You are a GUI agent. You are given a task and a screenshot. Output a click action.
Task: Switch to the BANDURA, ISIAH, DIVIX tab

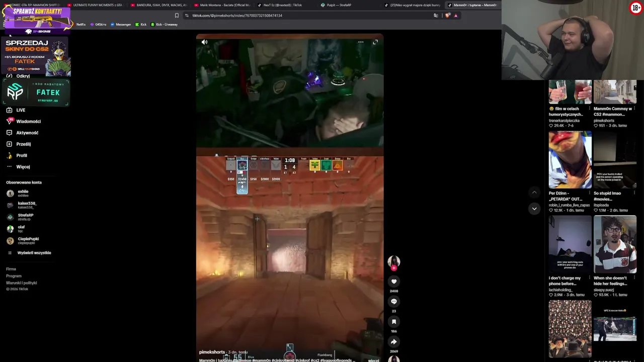(158, 5)
